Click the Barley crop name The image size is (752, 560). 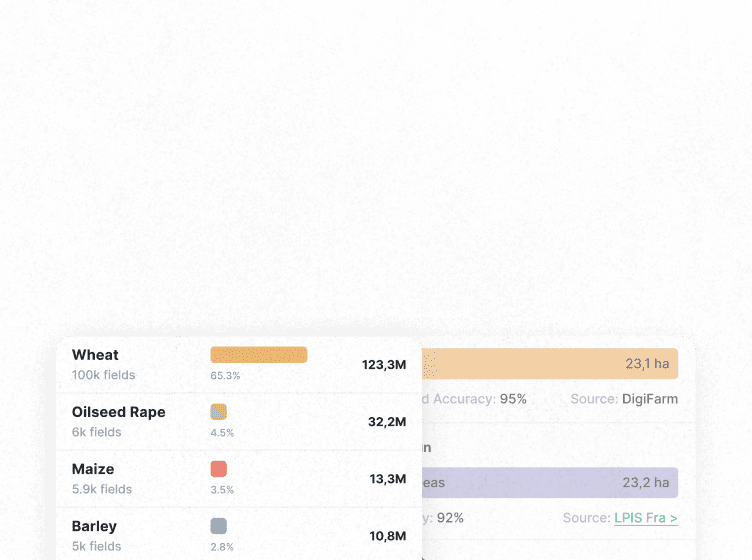pos(94,526)
